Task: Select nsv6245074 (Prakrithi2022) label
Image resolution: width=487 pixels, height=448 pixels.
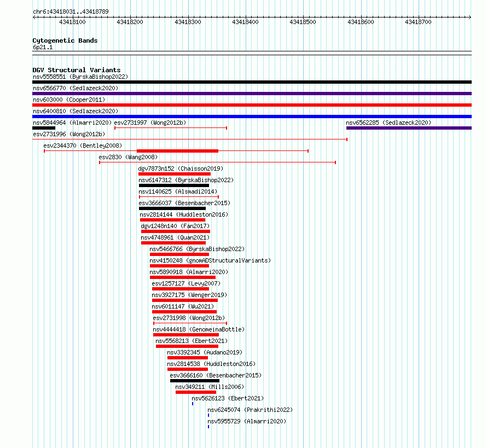Action: 250,410
